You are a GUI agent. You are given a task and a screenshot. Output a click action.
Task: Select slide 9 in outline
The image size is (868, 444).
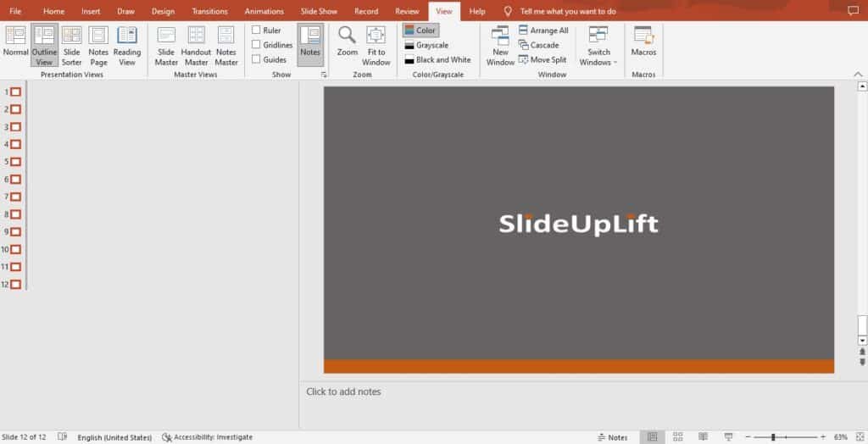[15, 231]
